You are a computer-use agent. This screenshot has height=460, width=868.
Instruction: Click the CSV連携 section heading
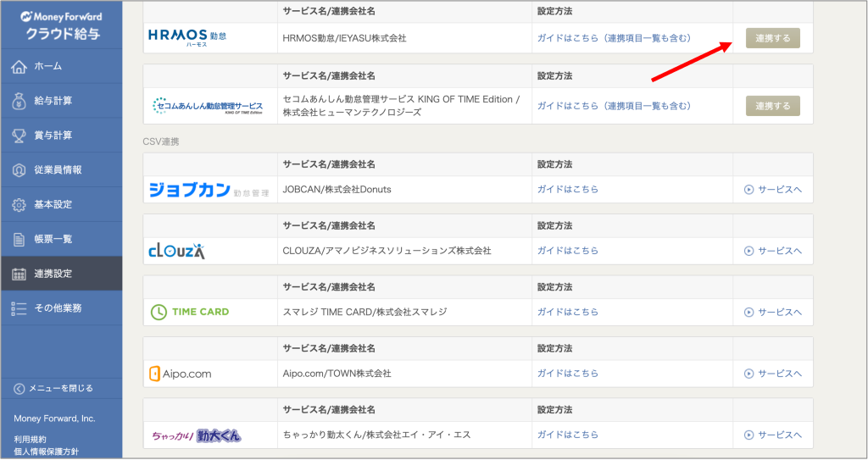(x=161, y=141)
